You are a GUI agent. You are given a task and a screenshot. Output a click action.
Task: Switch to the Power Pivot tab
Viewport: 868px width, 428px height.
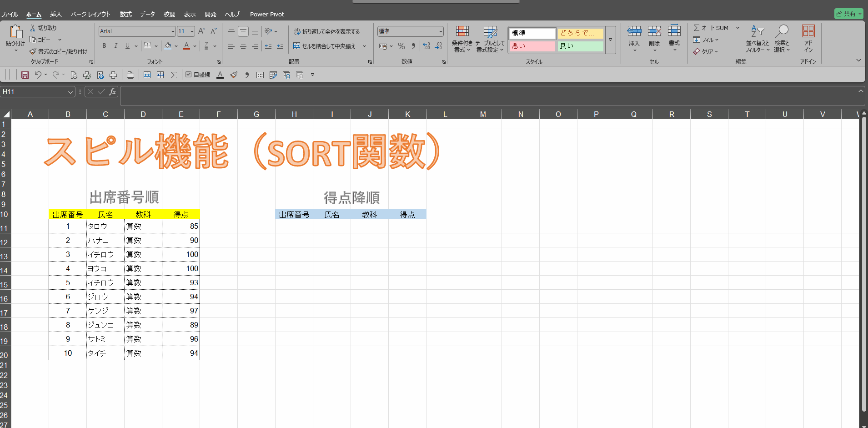coord(267,14)
